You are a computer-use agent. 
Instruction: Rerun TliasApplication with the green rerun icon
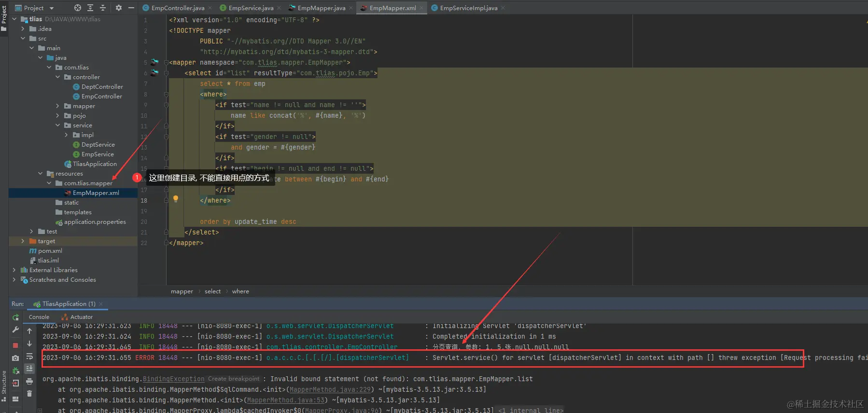(x=15, y=317)
